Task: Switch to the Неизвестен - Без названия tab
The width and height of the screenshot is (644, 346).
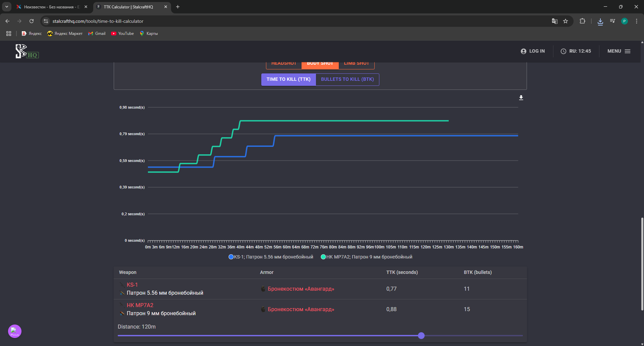Action: [52, 7]
